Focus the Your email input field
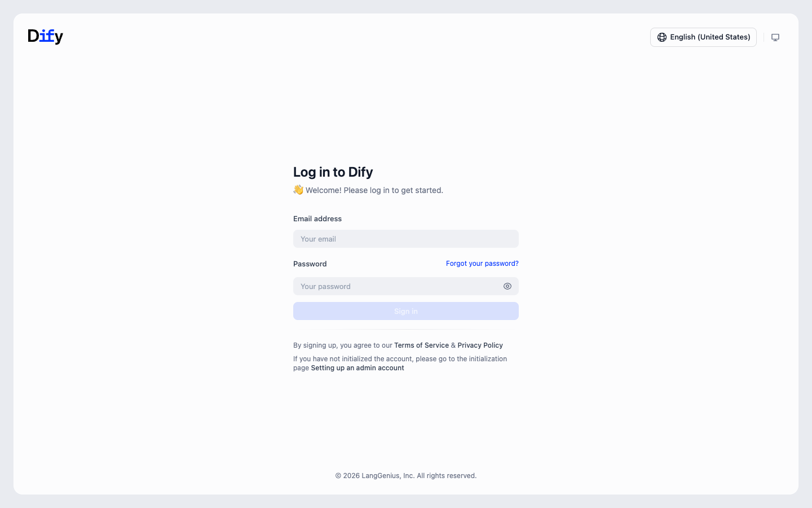 (x=406, y=239)
